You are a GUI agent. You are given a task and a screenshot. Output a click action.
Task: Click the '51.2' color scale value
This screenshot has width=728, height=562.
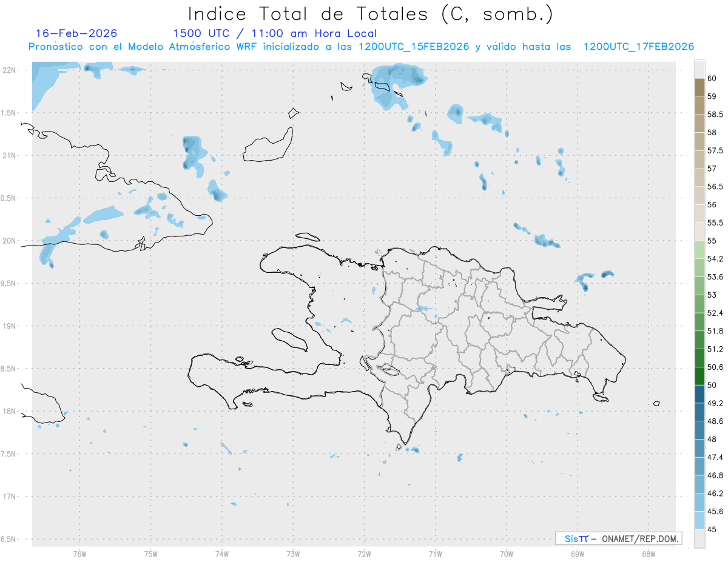pyautogui.click(x=715, y=349)
